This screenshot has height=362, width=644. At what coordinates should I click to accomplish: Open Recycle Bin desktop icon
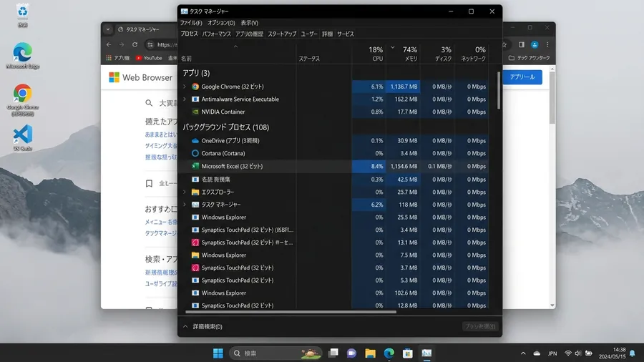pyautogui.click(x=23, y=14)
